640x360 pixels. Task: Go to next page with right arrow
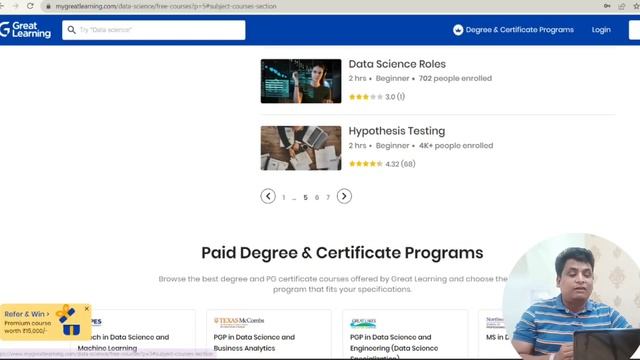point(344,196)
